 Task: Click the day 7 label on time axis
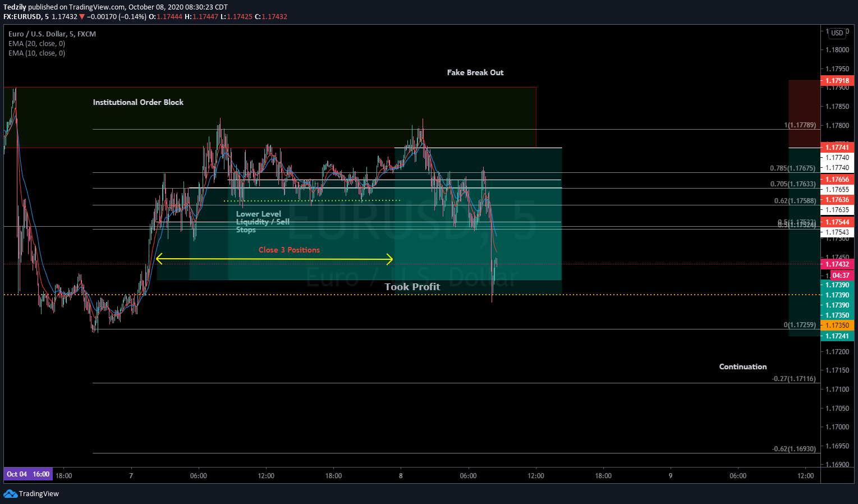point(131,476)
